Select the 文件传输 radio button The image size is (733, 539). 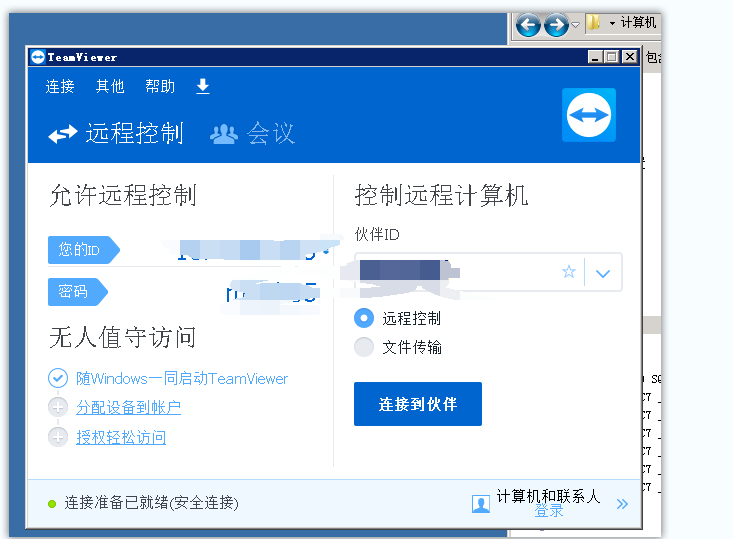pyautogui.click(x=364, y=347)
